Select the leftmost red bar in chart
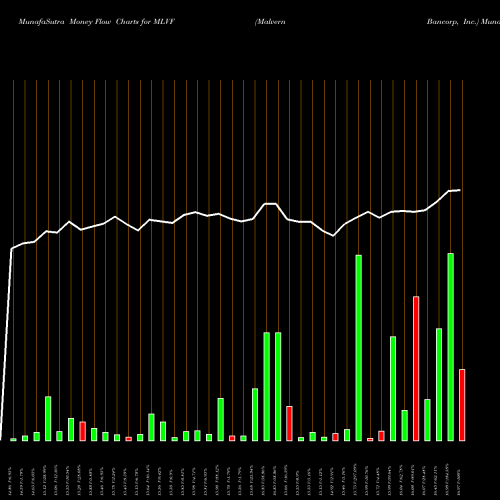Viewport: 500px width, 500px height. [83, 431]
